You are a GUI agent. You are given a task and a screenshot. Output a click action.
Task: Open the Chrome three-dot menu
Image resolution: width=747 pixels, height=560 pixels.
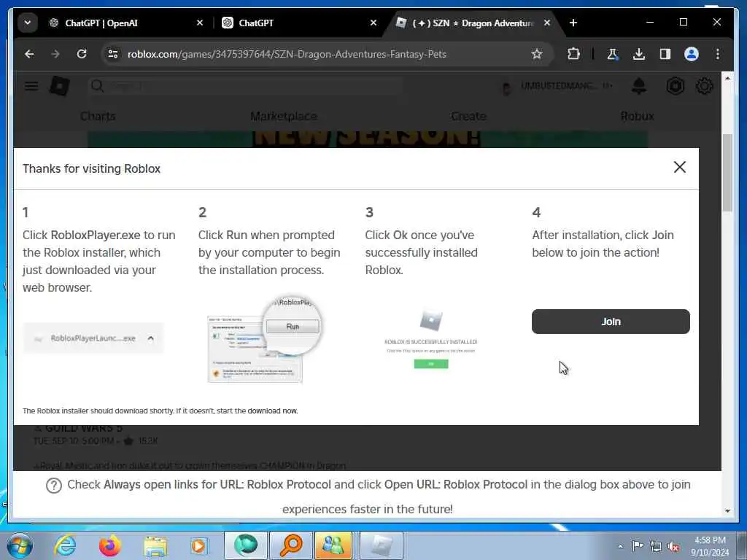tap(718, 54)
